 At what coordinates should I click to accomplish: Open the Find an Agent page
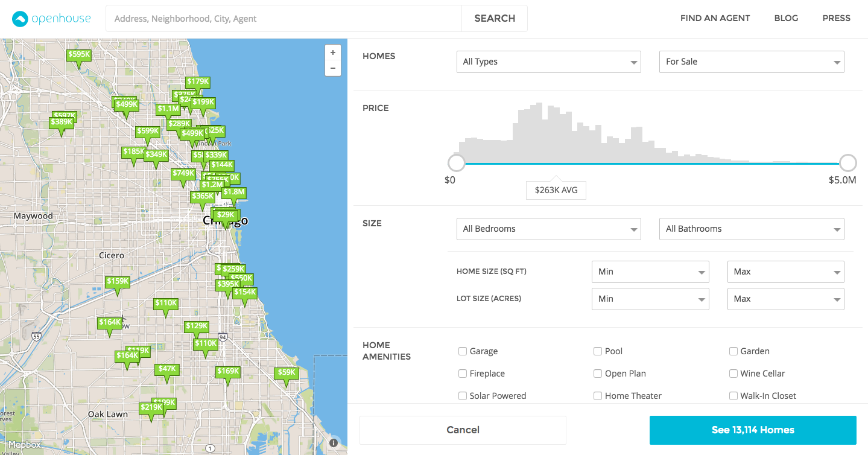pos(715,18)
